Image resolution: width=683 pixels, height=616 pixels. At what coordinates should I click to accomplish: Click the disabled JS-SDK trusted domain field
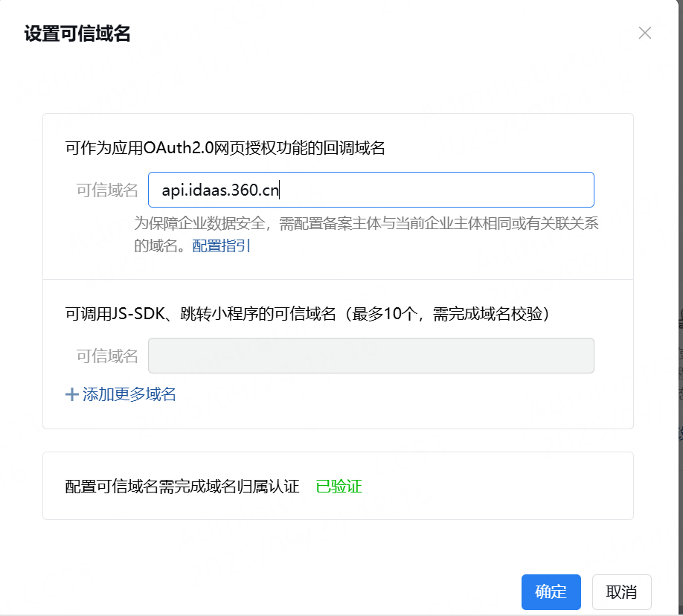coord(371,356)
